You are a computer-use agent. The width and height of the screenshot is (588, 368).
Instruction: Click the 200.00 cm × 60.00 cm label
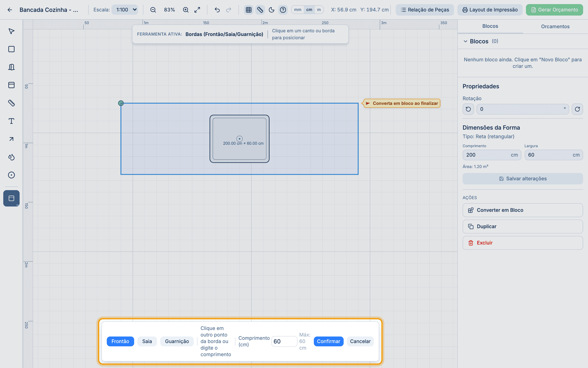(x=243, y=143)
